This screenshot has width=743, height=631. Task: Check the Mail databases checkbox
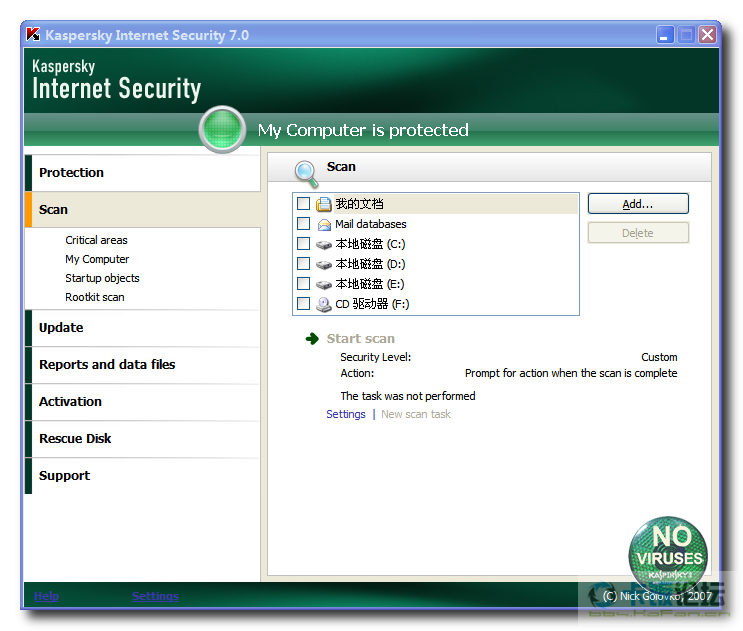(x=303, y=224)
